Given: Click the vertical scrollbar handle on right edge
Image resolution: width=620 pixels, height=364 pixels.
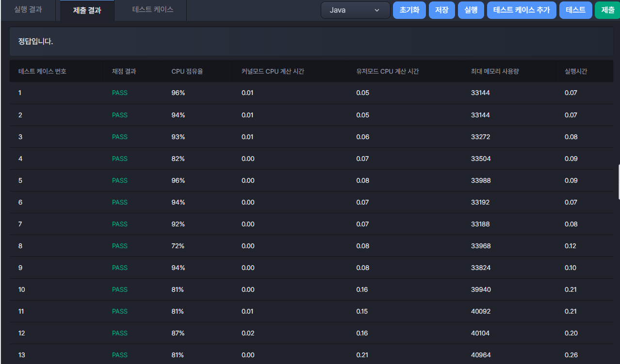Looking at the screenshot, I should 619,182.
